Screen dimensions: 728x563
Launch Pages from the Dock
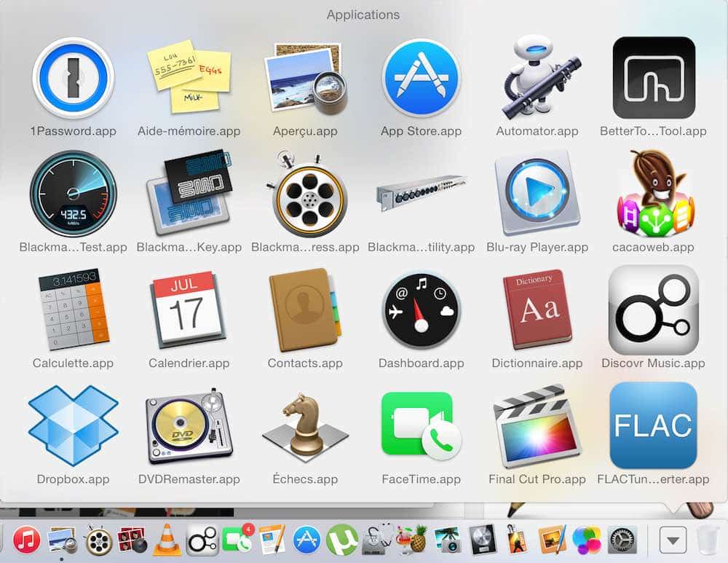tap(272, 540)
